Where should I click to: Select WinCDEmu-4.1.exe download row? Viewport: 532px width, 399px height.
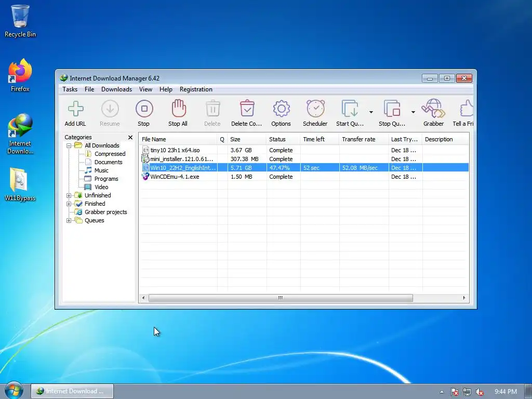304,177
